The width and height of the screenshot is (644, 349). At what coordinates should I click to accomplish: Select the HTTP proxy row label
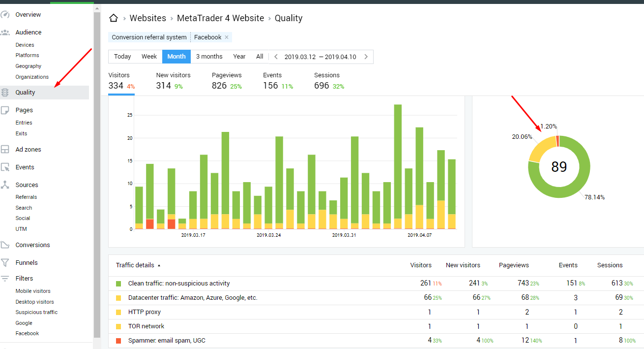[x=145, y=312]
